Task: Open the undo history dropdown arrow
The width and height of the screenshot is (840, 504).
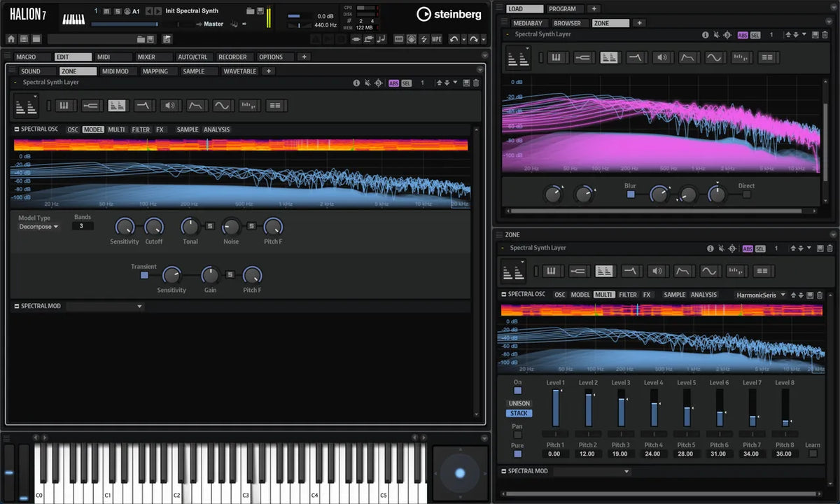Action: point(463,39)
